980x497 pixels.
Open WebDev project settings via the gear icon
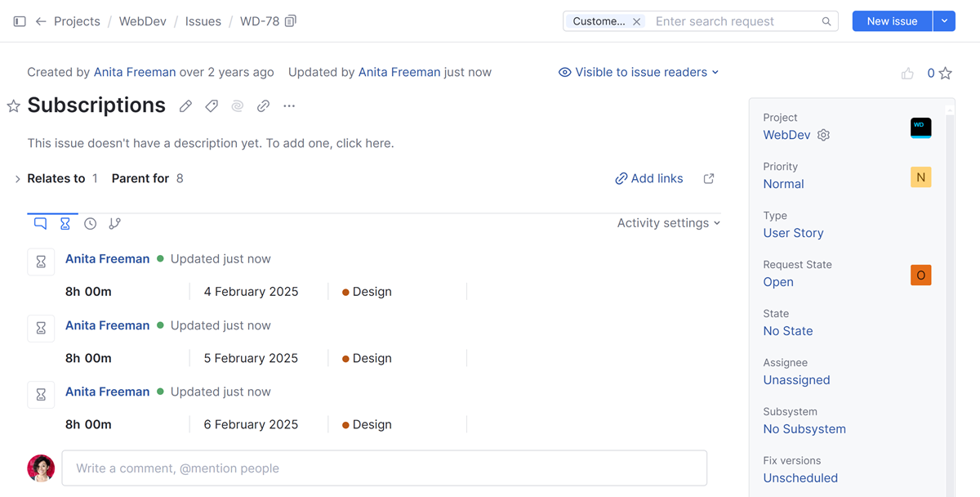click(823, 135)
